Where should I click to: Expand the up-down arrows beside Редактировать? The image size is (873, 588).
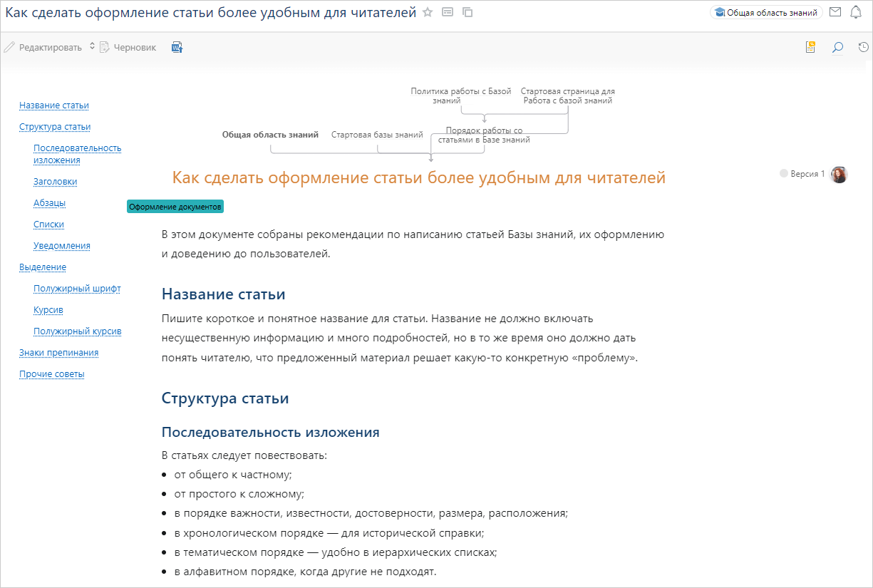(x=92, y=47)
